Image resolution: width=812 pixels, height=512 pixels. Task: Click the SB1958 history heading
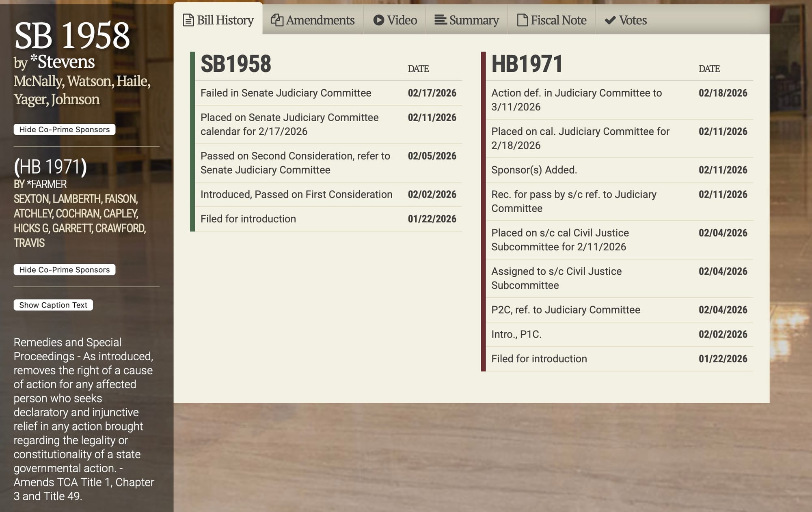click(236, 64)
